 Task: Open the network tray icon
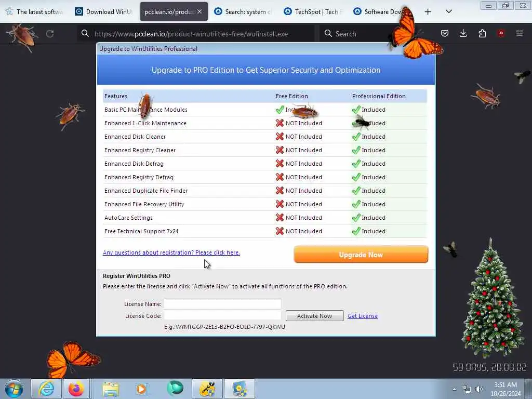[467, 389]
